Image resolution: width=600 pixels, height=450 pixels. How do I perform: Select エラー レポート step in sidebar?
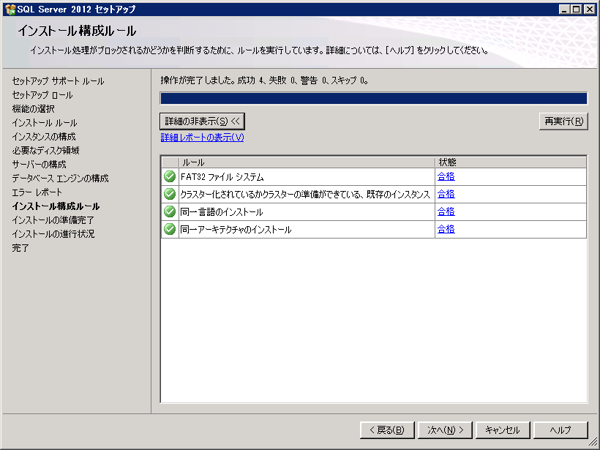coord(37,192)
